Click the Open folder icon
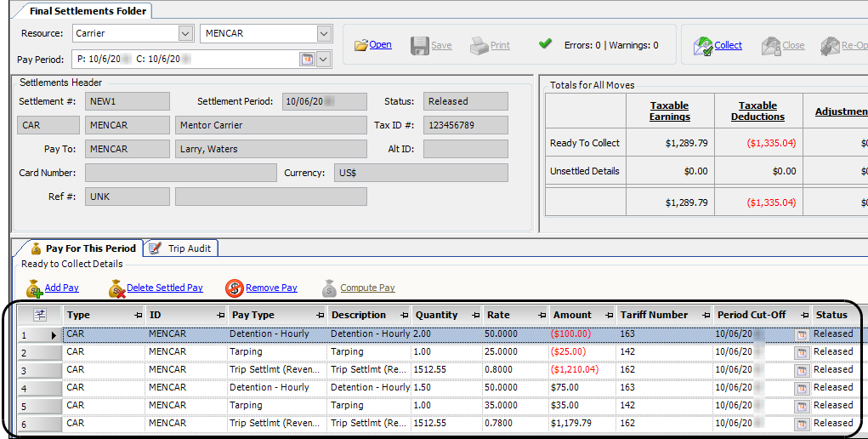 pyautogui.click(x=360, y=45)
